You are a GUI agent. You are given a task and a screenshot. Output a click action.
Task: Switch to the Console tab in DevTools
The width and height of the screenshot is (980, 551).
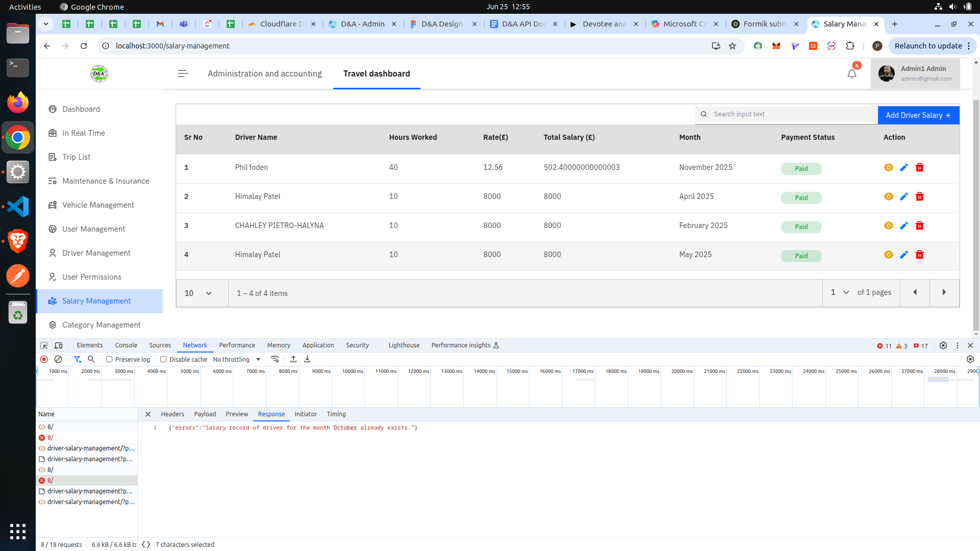click(x=126, y=345)
